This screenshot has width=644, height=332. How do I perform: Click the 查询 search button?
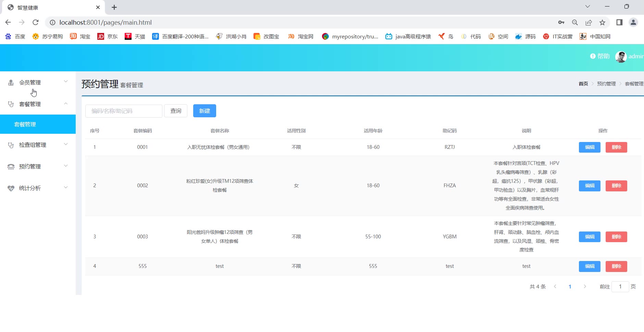click(x=176, y=111)
